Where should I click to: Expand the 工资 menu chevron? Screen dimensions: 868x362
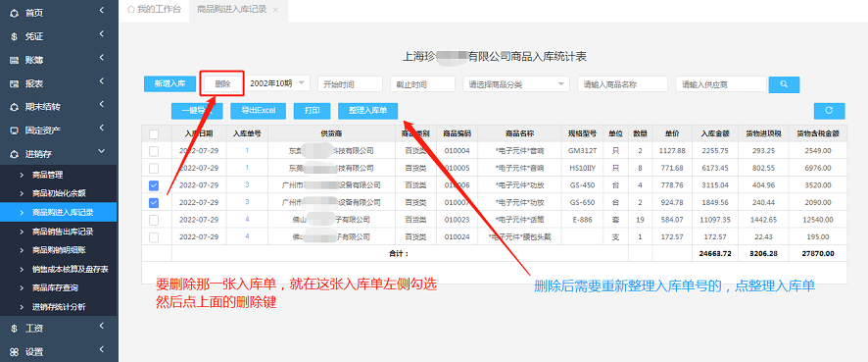(102, 326)
